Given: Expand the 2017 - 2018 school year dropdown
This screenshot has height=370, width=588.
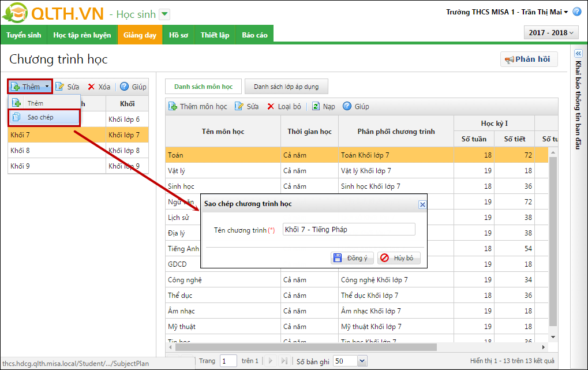Looking at the screenshot, I should (550, 33).
